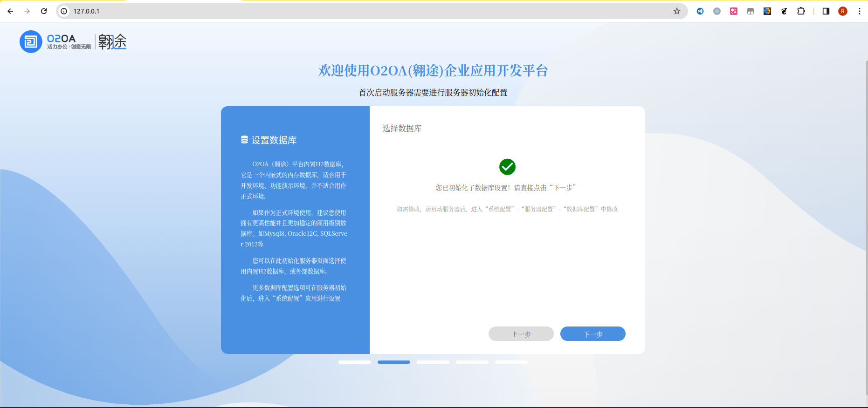Click paragraph starting 更多数据库配置选项
The width and height of the screenshot is (868, 408).
coord(294,293)
